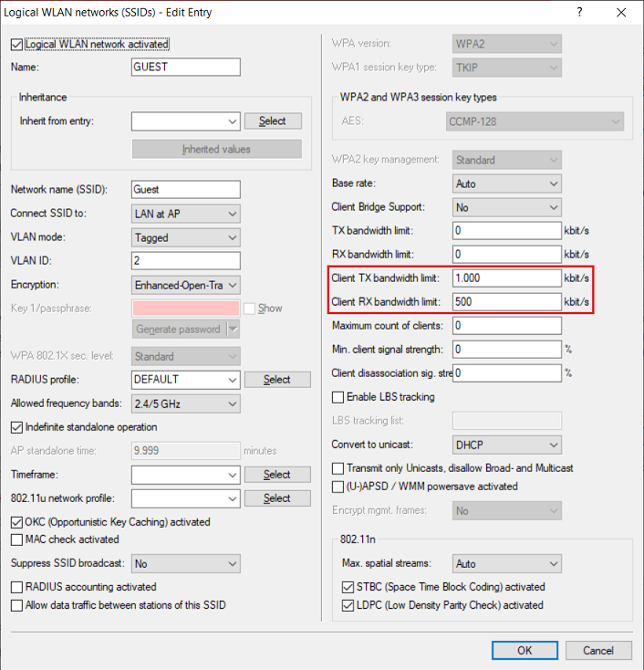Click Select next to RADIUS profile
Image resolution: width=644 pixels, height=670 pixels.
[277, 380]
